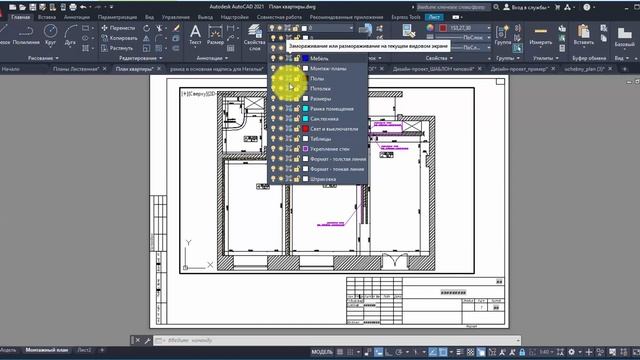
Task: Click the Text (Текст) annotation tool
Action: coord(195,34)
